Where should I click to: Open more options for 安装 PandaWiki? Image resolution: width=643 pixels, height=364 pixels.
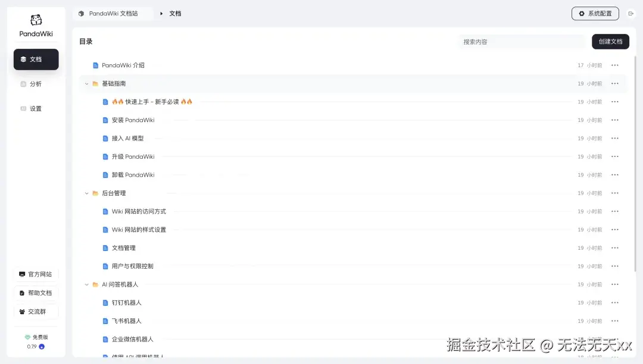pyautogui.click(x=614, y=120)
